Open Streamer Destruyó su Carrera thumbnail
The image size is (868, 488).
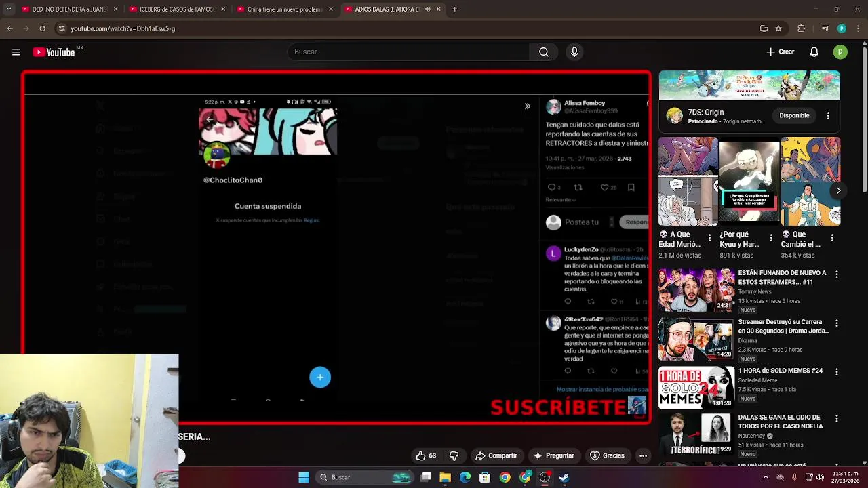[x=696, y=339]
